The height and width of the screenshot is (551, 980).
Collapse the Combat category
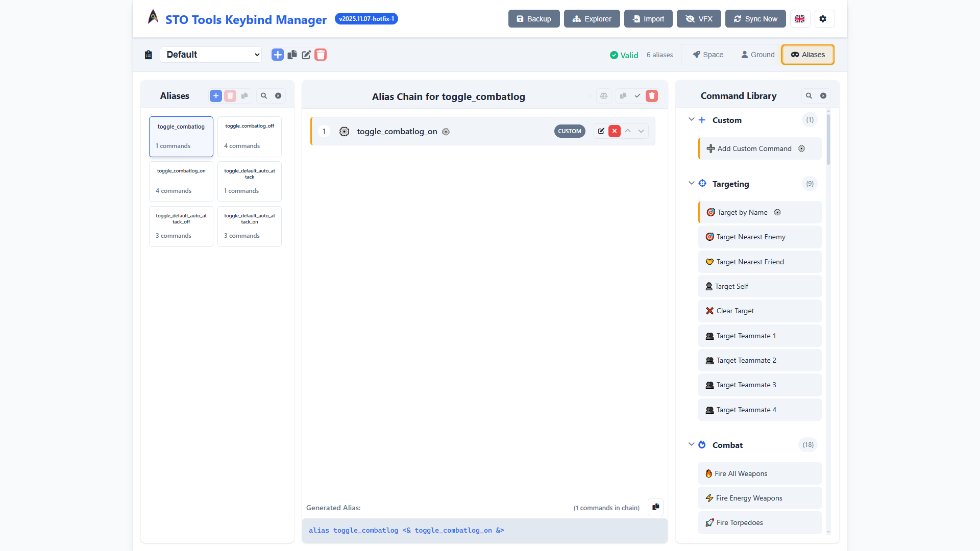coord(692,444)
